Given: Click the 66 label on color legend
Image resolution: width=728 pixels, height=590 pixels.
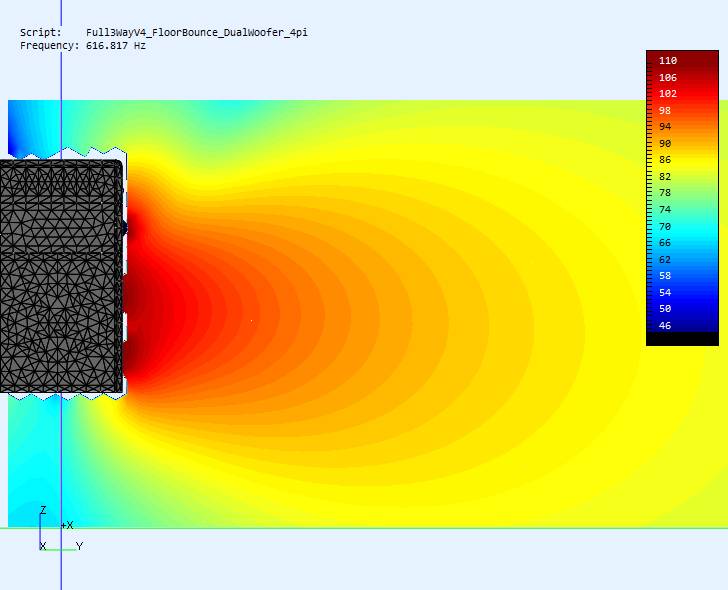Looking at the screenshot, I should [665, 243].
